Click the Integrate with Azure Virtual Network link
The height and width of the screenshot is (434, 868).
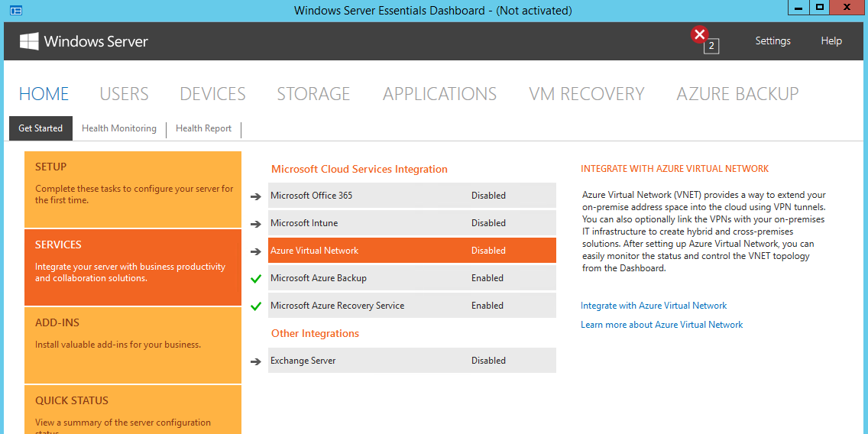click(654, 306)
